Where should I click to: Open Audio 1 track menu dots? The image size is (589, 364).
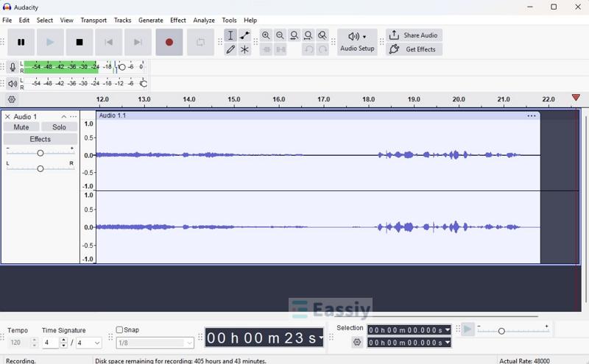(73, 117)
